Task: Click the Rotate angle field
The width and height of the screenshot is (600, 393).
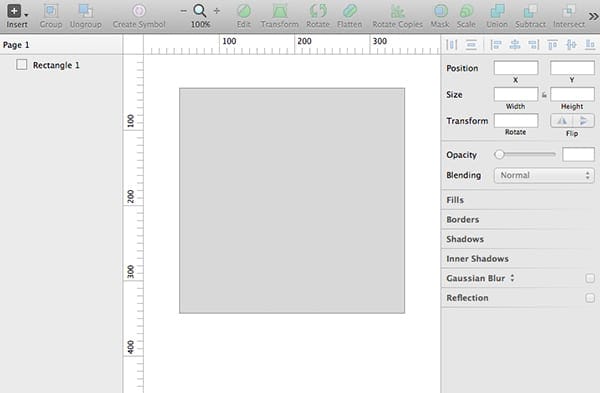Action: (516, 121)
